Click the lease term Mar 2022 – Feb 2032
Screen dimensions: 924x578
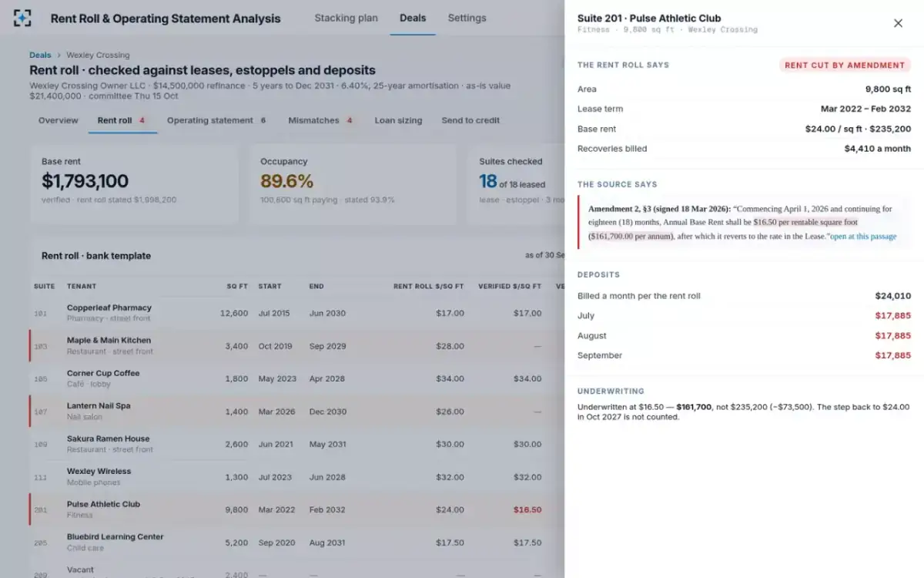(x=866, y=109)
